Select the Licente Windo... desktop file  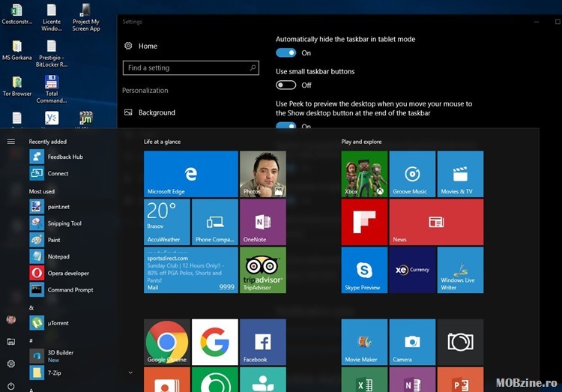pos(52,17)
